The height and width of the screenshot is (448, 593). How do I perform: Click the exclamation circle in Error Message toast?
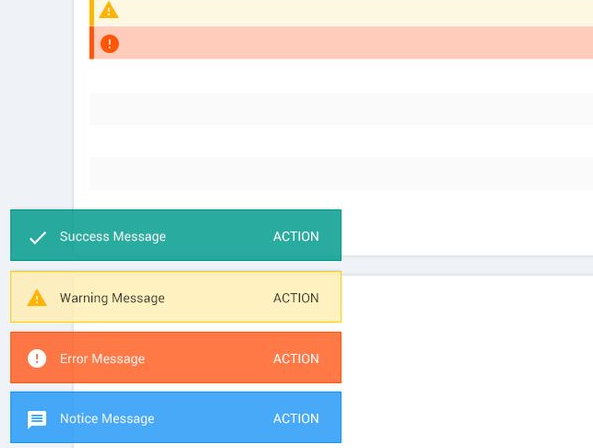(37, 358)
